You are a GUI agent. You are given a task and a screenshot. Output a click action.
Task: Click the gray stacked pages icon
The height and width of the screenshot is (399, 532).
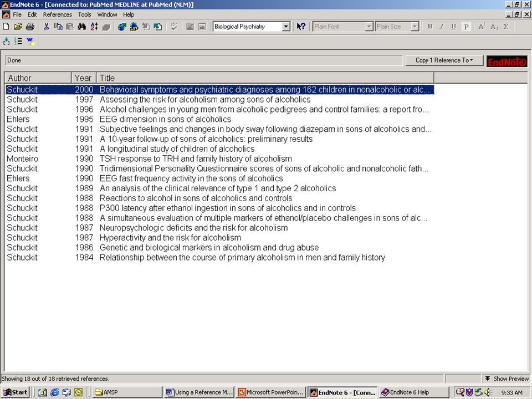tap(106, 27)
